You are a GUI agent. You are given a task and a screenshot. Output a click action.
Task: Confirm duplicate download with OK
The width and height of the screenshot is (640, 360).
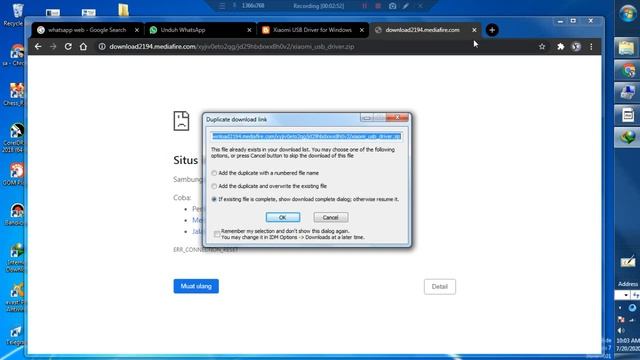(x=282, y=218)
